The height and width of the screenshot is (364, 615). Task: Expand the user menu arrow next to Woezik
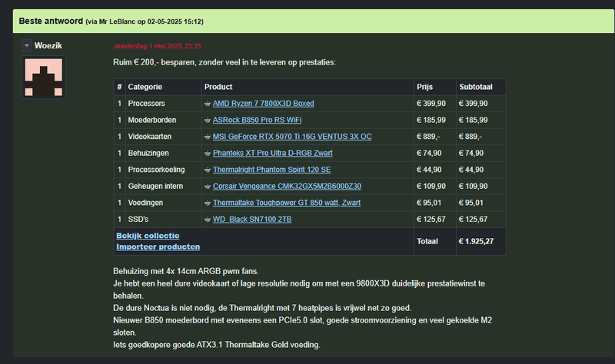(27, 46)
